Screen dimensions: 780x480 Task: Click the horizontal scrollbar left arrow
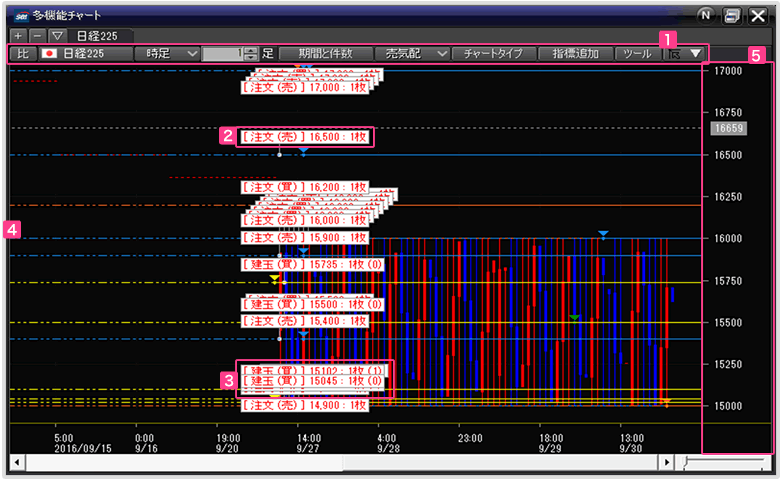(x=16, y=463)
